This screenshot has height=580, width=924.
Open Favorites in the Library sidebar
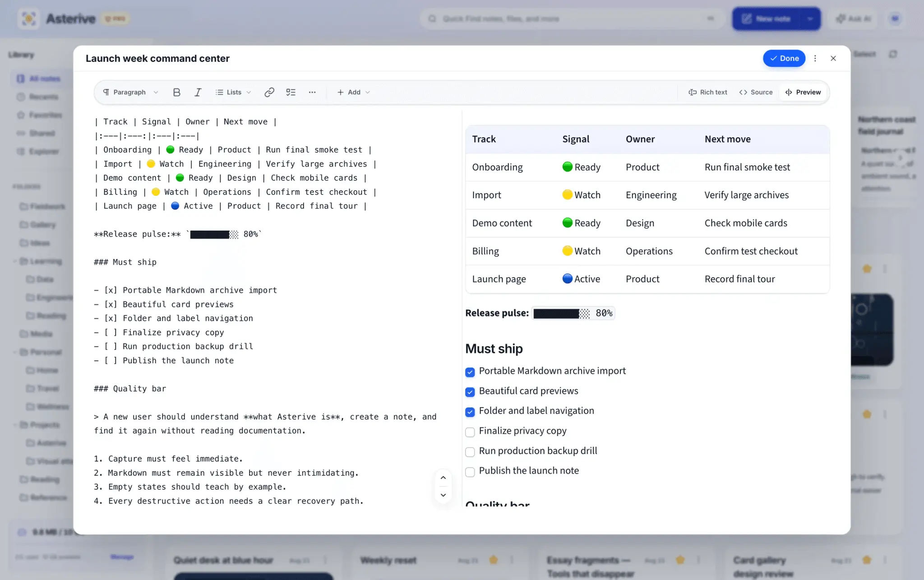click(39, 115)
